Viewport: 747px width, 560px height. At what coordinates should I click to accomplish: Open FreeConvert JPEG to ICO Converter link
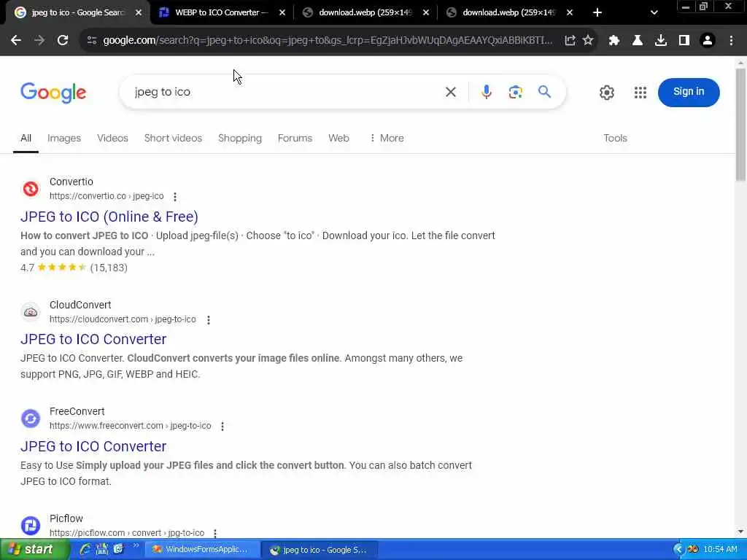pos(93,446)
